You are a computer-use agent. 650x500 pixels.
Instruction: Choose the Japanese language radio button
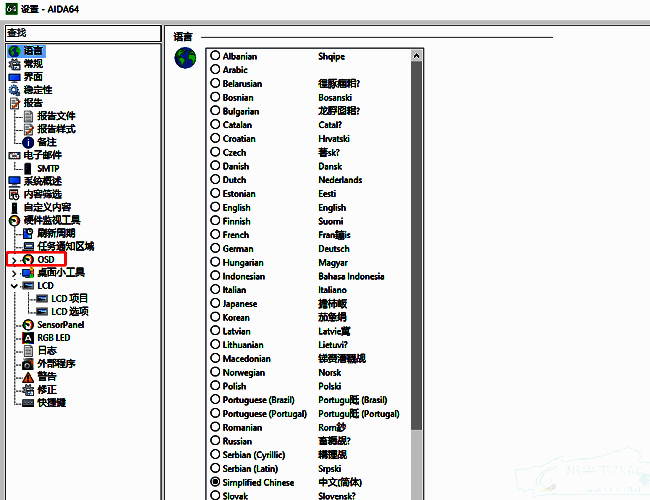(x=215, y=303)
